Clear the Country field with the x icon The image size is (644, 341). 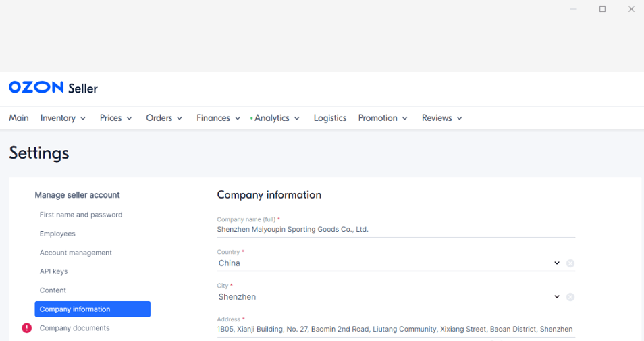point(570,263)
